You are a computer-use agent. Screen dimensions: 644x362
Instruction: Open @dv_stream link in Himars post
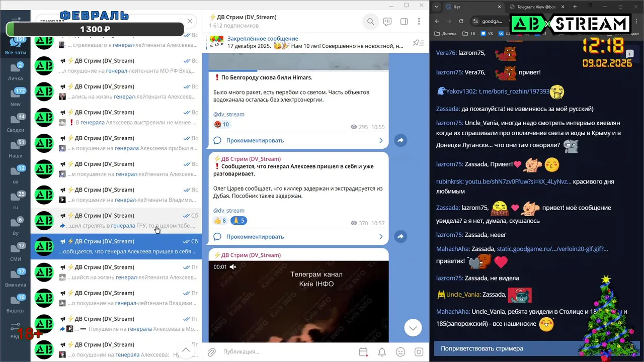229,114
